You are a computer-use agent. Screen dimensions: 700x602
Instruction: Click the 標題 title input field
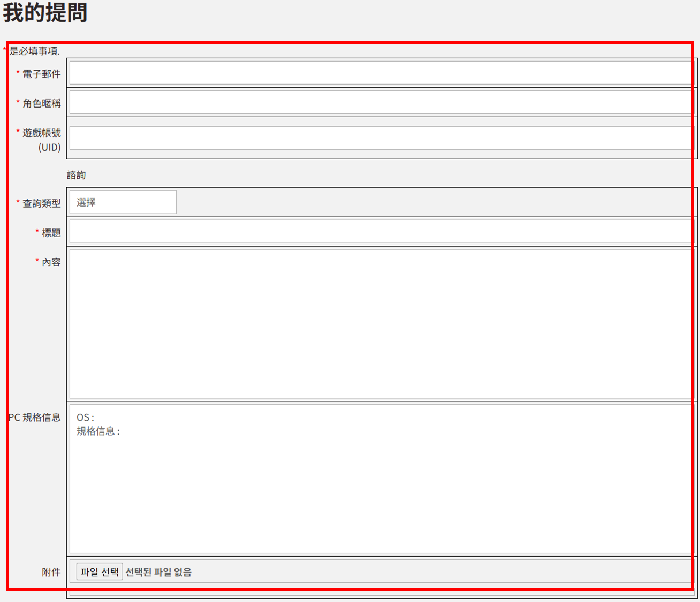(380, 232)
